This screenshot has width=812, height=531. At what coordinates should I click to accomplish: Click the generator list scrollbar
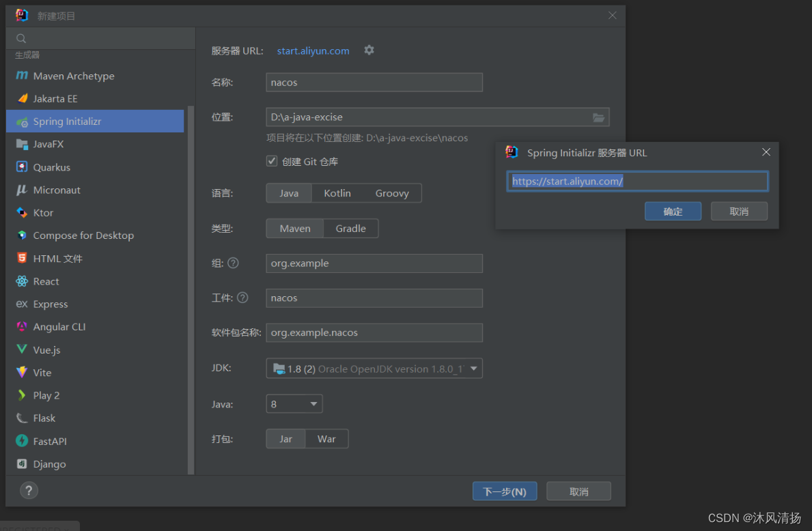(191, 290)
